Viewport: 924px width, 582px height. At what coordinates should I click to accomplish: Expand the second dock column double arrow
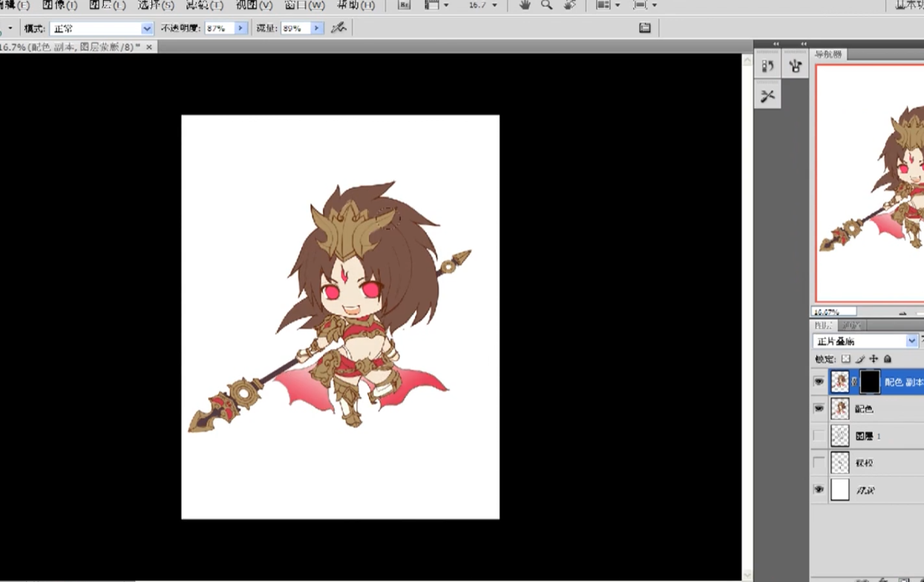pyautogui.click(x=804, y=44)
